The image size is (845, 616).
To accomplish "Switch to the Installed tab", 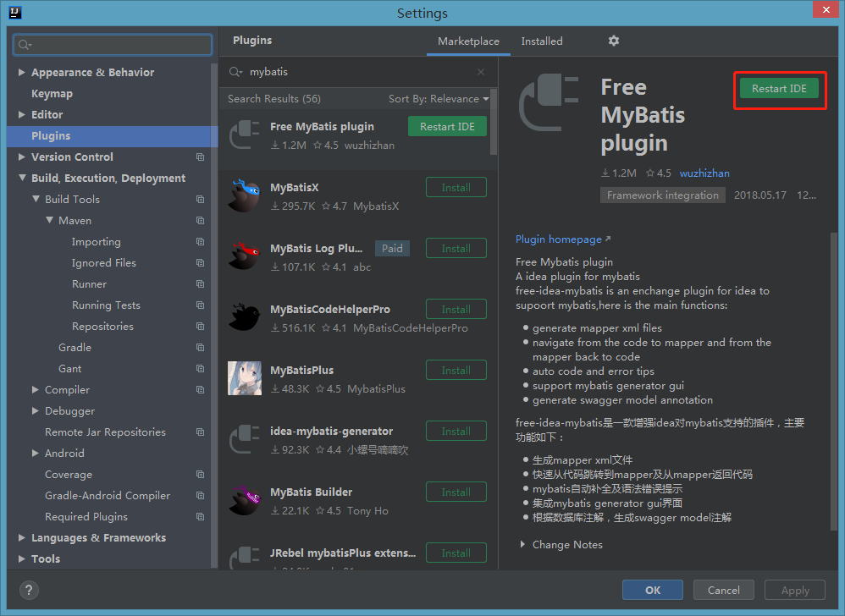I will [x=542, y=41].
